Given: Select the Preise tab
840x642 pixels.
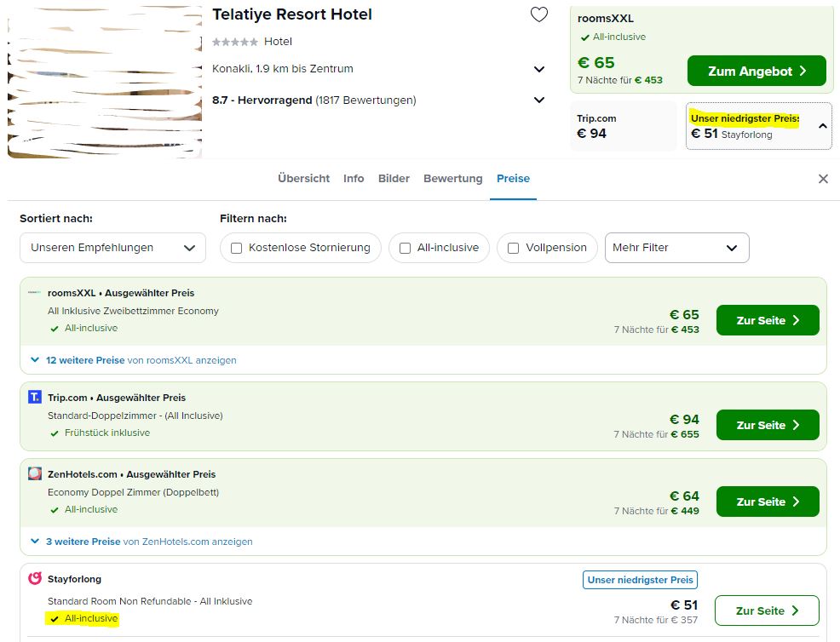Looking at the screenshot, I should pos(513,179).
